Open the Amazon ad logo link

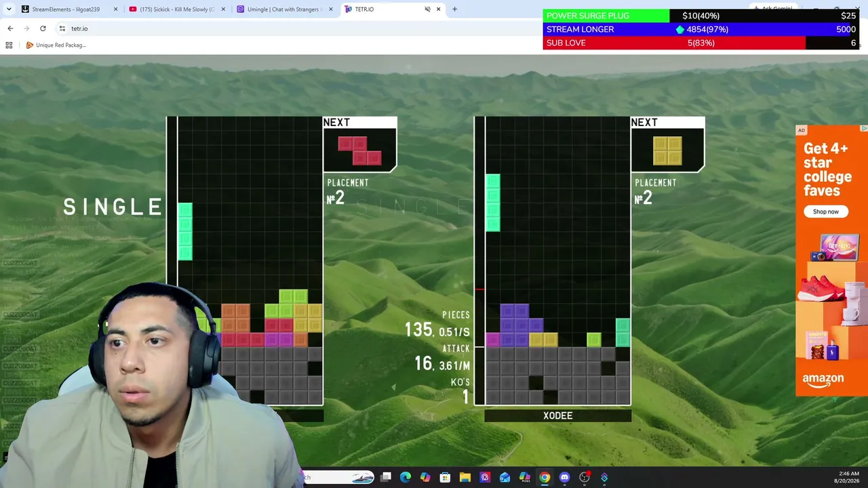click(x=823, y=380)
